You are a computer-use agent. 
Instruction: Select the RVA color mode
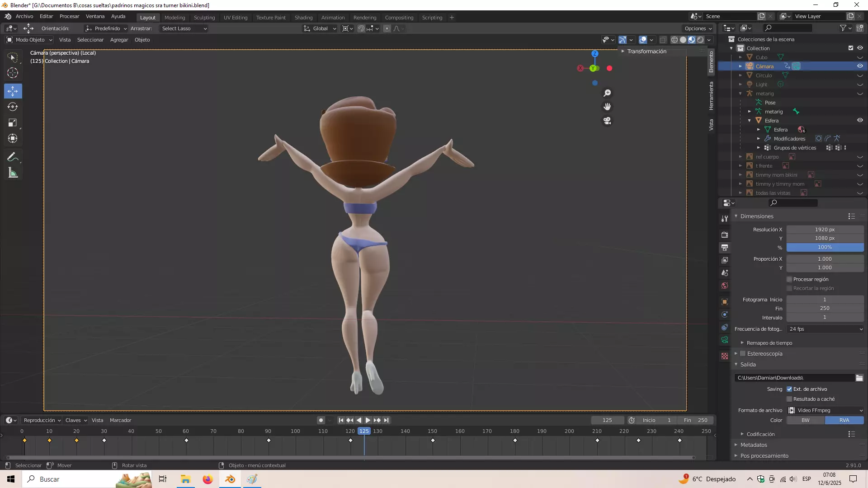coord(844,420)
